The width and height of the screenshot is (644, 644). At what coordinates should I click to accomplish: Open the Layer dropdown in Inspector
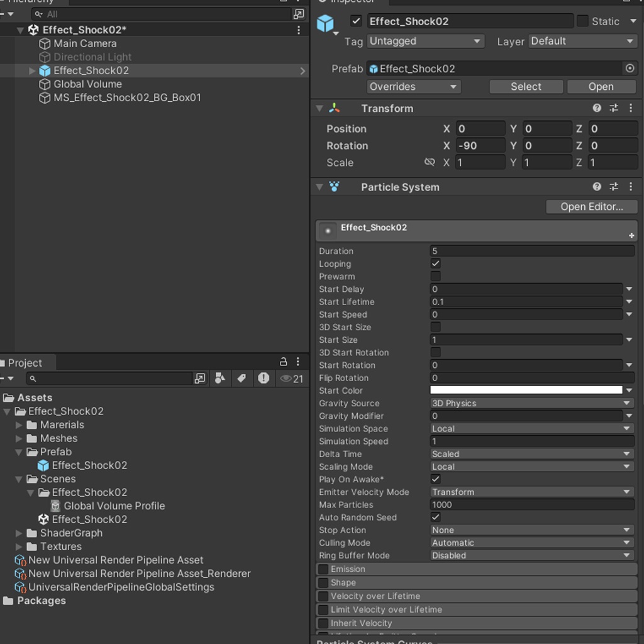(x=581, y=41)
